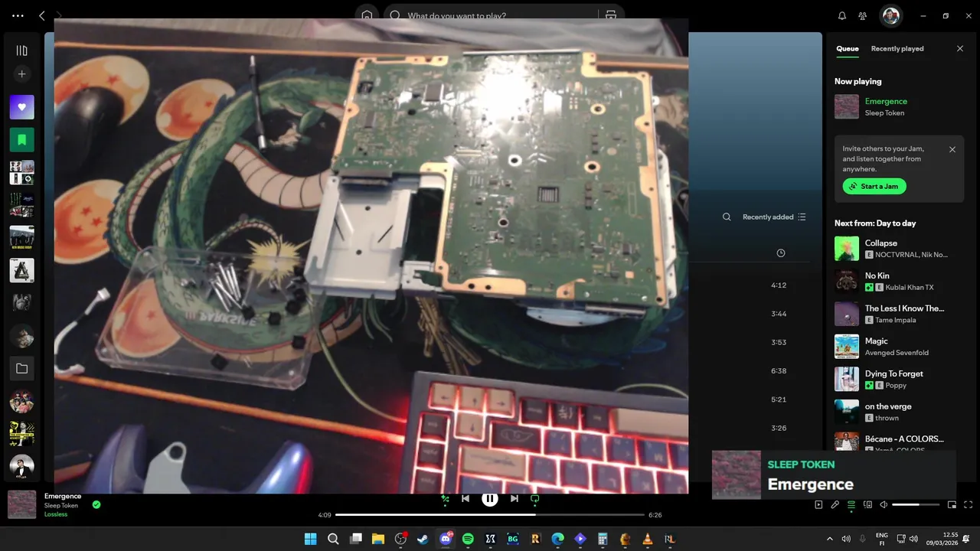The height and width of the screenshot is (551, 980).
Task: Open Friend Activity icon
Action: 863,15
